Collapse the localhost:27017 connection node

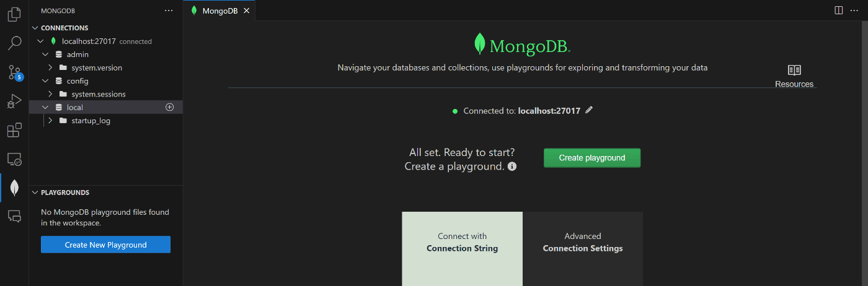point(41,41)
